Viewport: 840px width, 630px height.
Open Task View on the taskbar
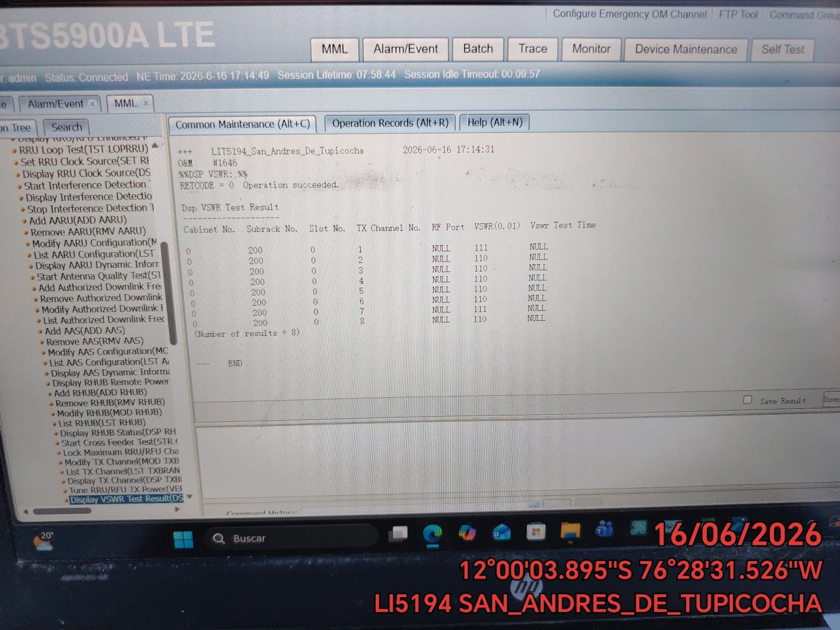click(398, 534)
